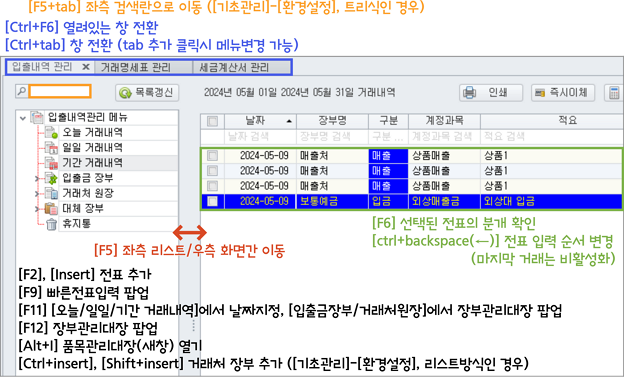624x377 pixels.
Task: Check the first 상품매출 row checkbox
Action: click(213, 155)
